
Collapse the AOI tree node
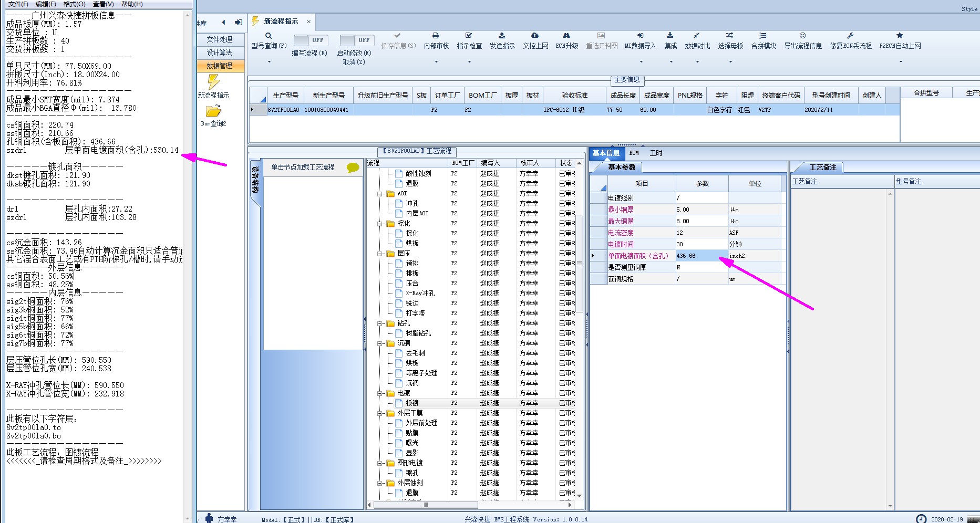(x=380, y=194)
